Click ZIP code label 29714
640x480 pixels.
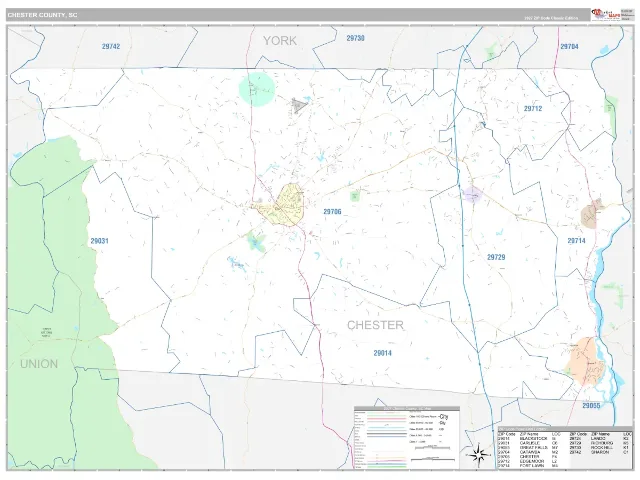tap(577, 241)
